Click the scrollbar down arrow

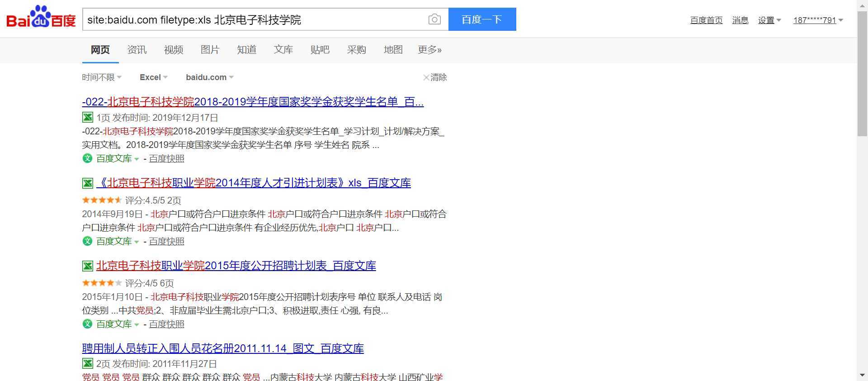click(862, 376)
